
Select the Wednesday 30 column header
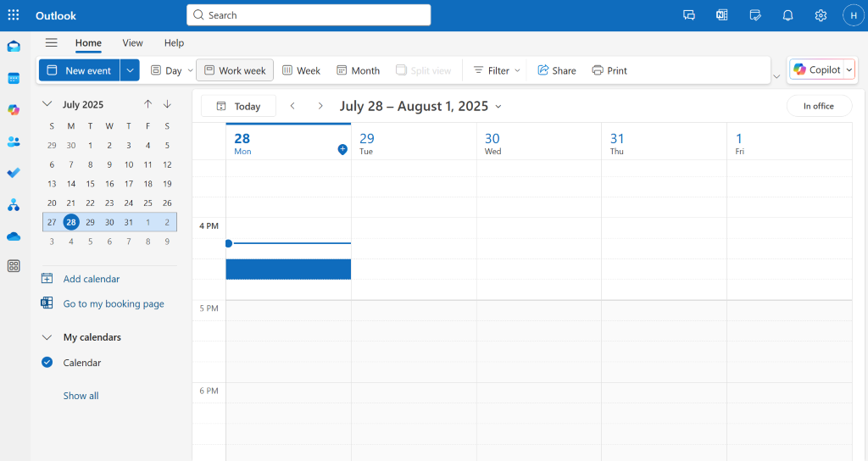[538, 142]
